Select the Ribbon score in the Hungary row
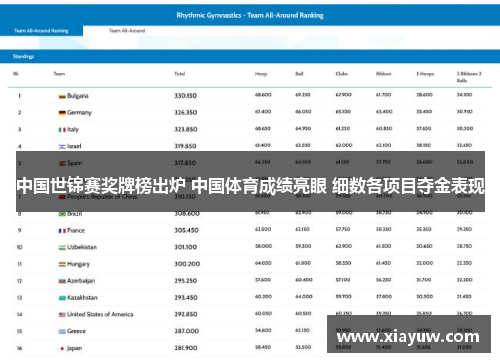Viewport: 500px width, 362px height. (383, 263)
